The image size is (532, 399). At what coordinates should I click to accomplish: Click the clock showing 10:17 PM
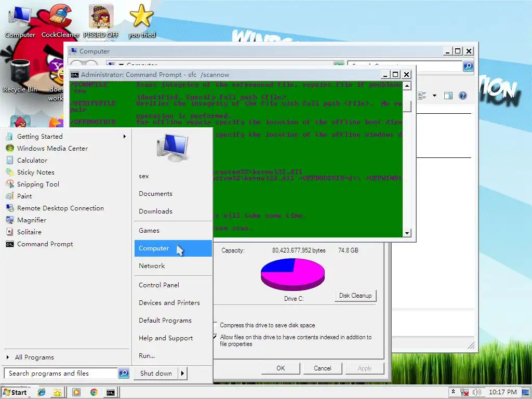tap(502, 392)
